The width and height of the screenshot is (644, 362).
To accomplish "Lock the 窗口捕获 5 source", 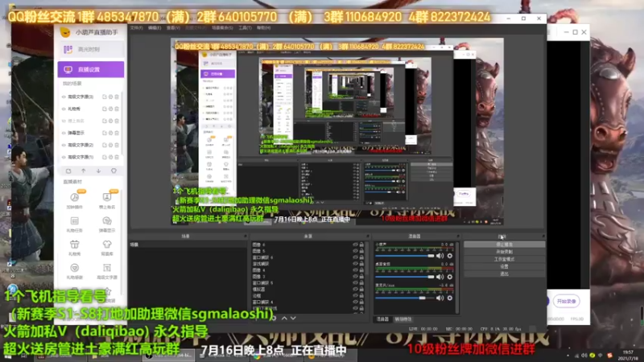I will click(x=361, y=283).
